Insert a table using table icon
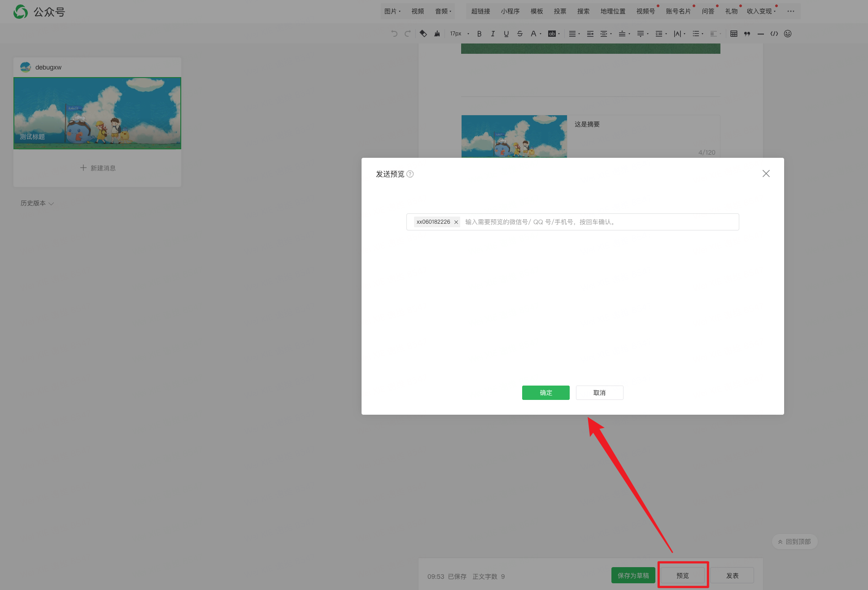 (733, 34)
